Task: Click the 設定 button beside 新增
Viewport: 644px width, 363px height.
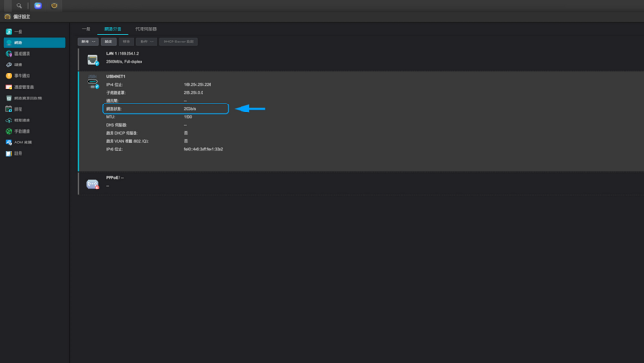Action: 109,42
